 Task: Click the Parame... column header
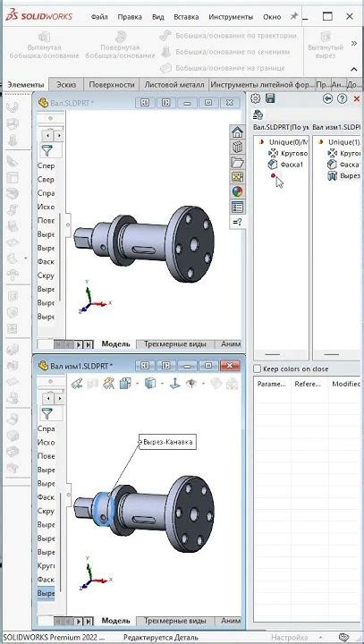(271, 384)
